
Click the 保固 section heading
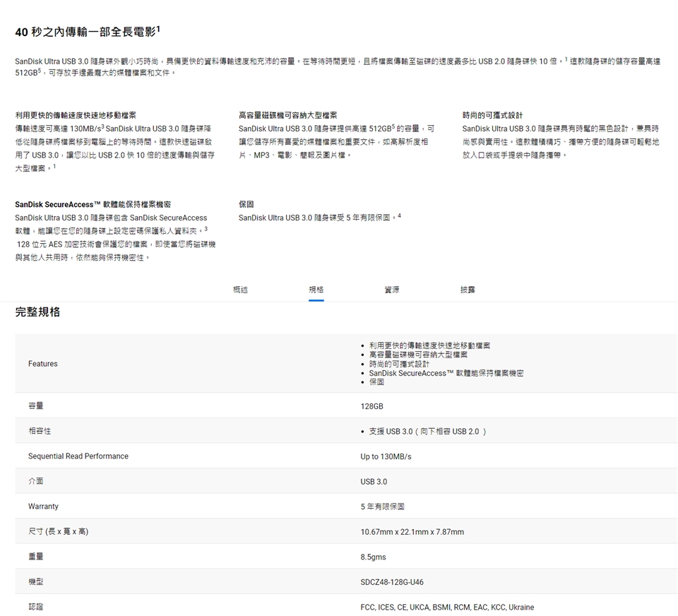(x=246, y=204)
